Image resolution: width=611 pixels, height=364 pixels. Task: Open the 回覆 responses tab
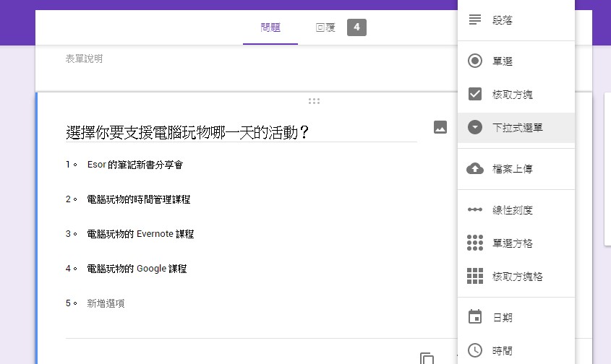[325, 27]
